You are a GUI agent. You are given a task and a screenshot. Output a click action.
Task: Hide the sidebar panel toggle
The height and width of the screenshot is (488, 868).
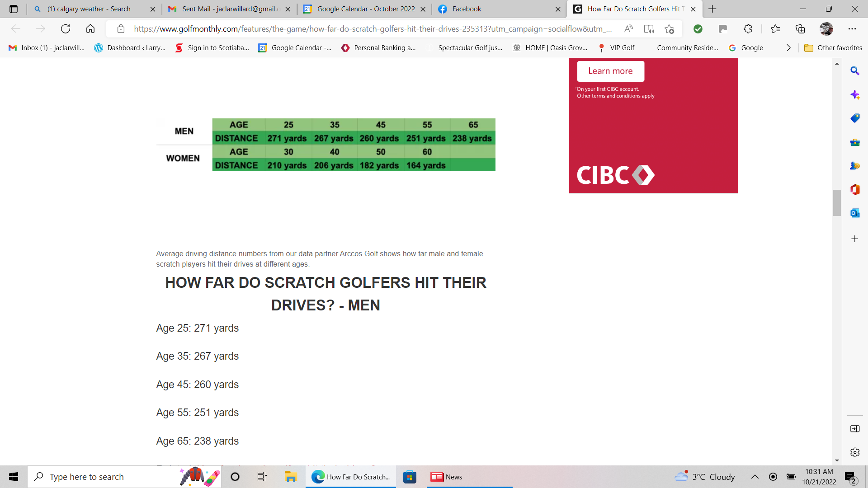tap(854, 429)
